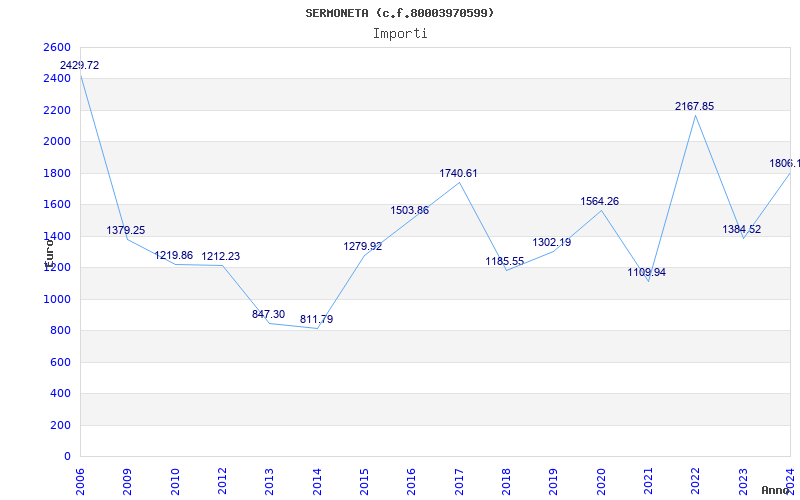Click data label 811.79

tap(316, 319)
